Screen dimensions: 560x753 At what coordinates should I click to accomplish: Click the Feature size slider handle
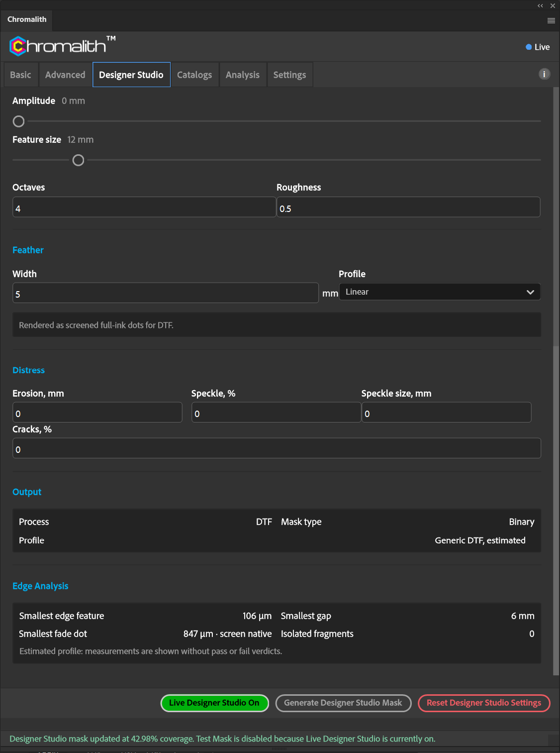click(78, 160)
